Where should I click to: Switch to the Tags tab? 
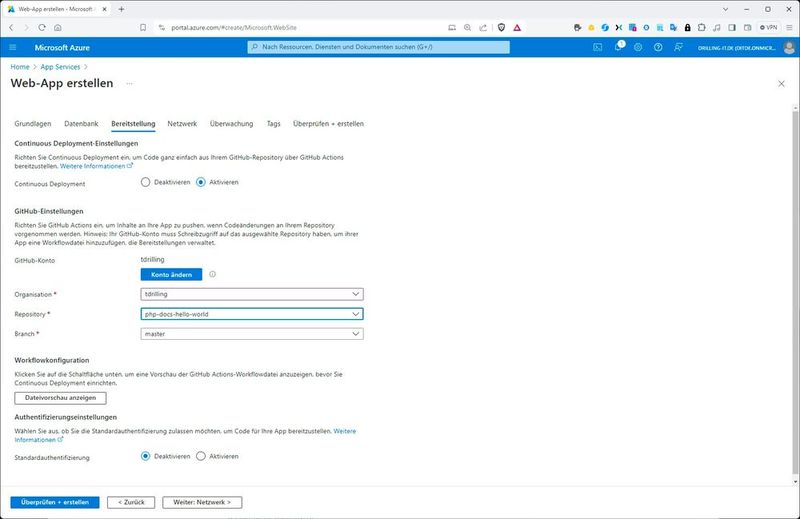click(x=273, y=123)
